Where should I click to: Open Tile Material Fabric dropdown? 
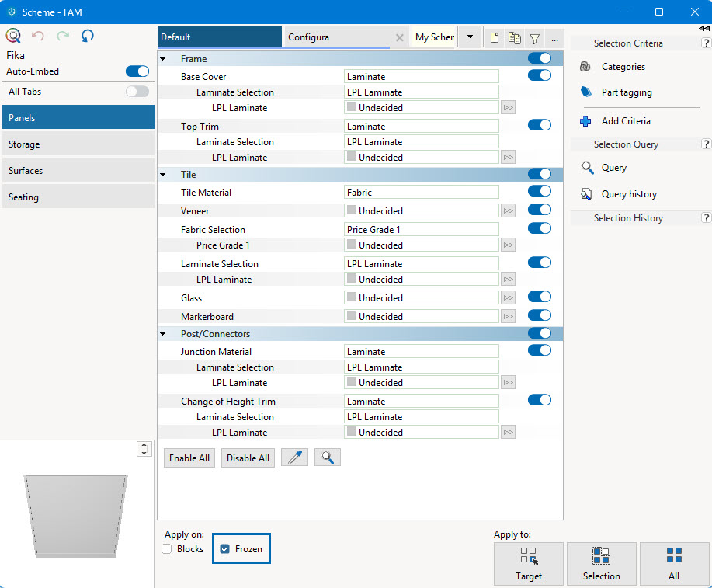coord(422,193)
